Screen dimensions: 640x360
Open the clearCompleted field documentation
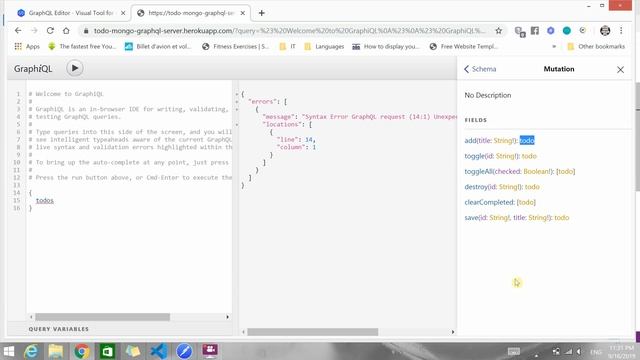pyautogui.click(x=489, y=202)
